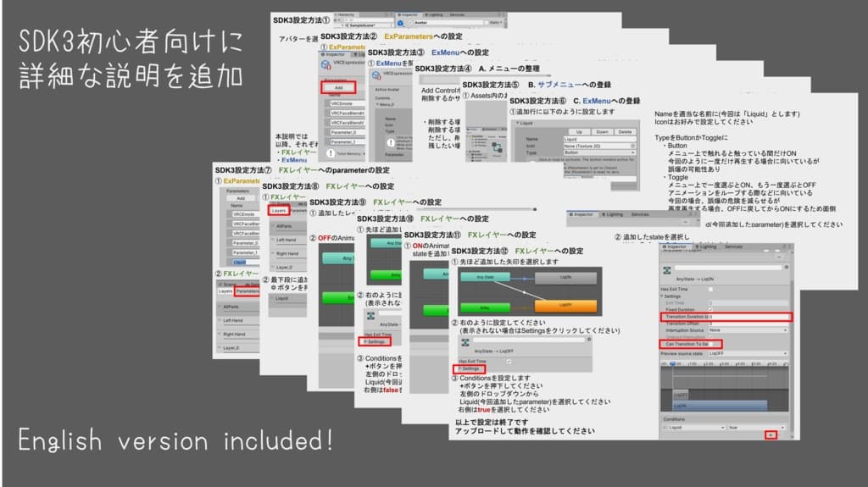This screenshot has width=868, height=487.
Task: Click the Down button in slide ⑥
Action: [603, 132]
